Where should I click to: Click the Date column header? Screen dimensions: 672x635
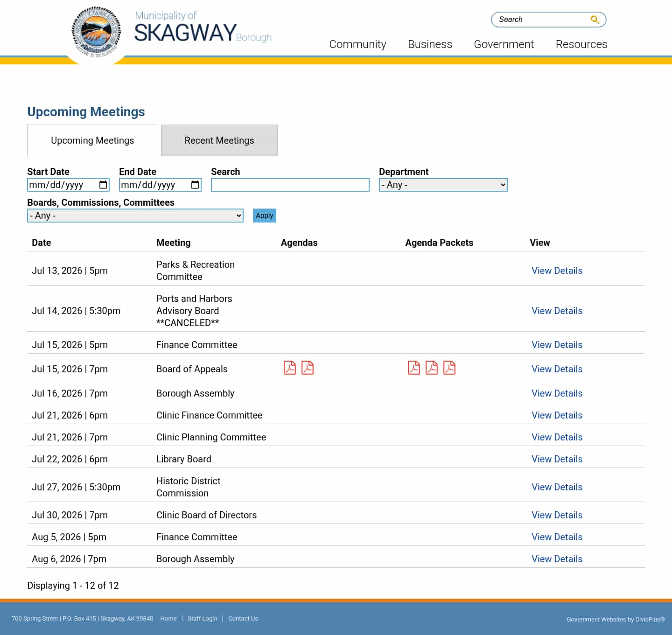[42, 243]
